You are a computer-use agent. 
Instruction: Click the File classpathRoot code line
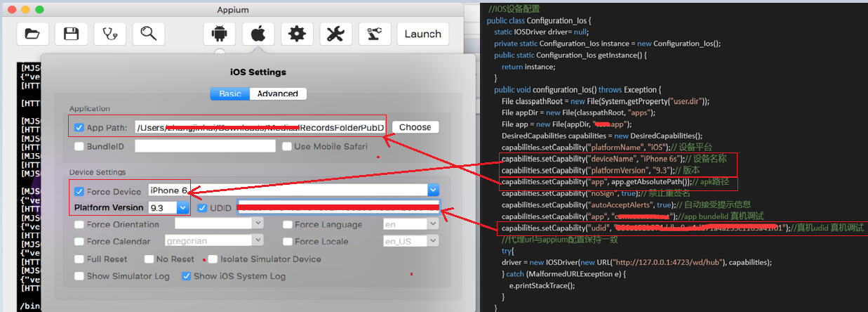click(x=606, y=101)
